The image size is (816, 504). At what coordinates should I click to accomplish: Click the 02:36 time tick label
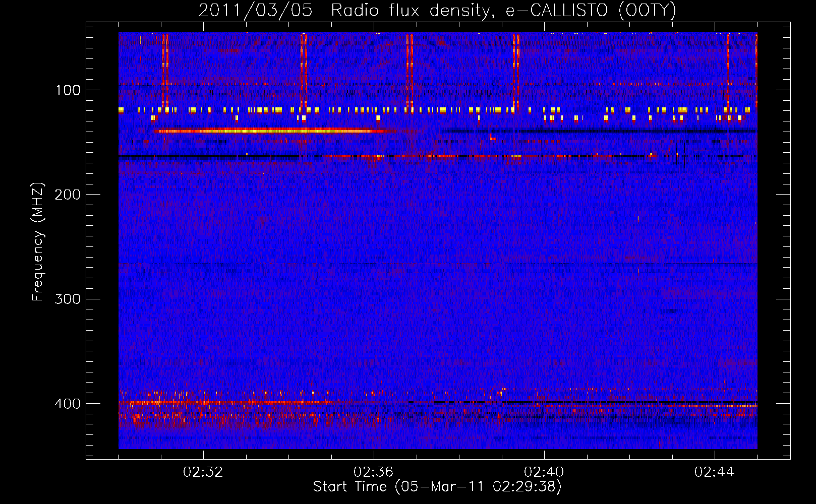pyautogui.click(x=374, y=472)
